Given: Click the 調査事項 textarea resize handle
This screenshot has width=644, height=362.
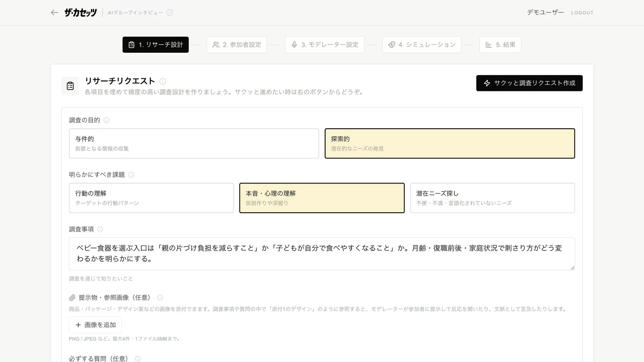Looking at the screenshot, I should tap(572, 267).
